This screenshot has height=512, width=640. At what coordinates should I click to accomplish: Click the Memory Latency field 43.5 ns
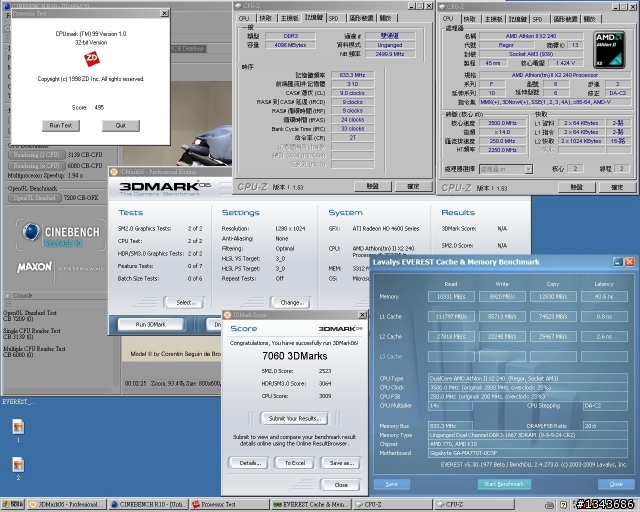tap(604, 297)
